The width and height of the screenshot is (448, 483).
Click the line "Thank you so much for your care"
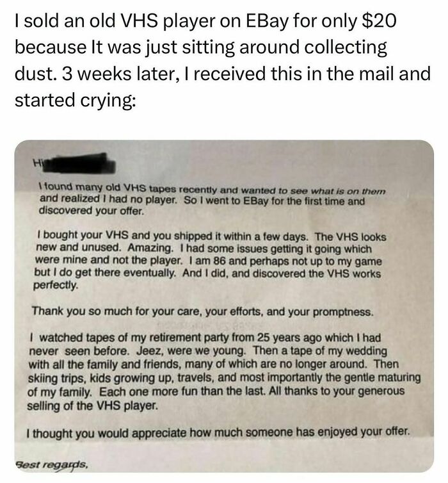coord(203,311)
